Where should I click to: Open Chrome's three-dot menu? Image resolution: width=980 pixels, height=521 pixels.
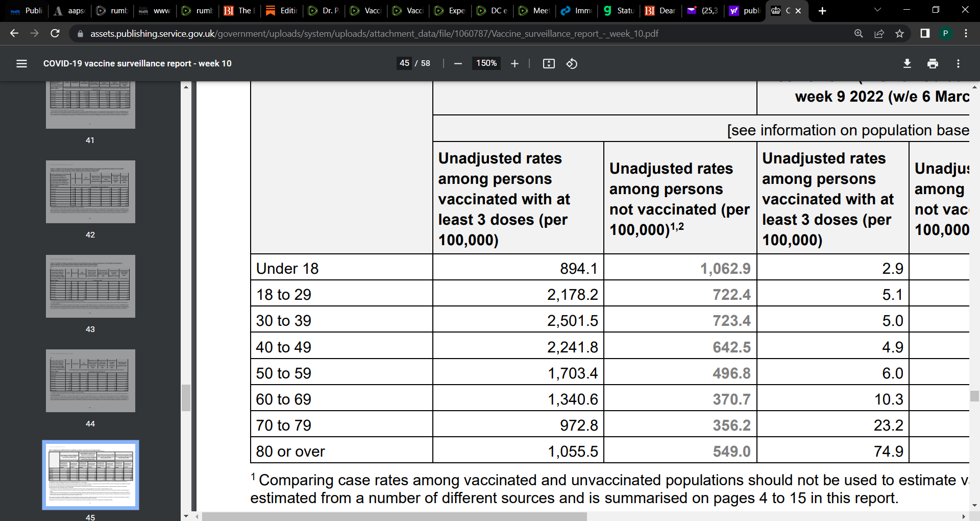[x=966, y=33]
